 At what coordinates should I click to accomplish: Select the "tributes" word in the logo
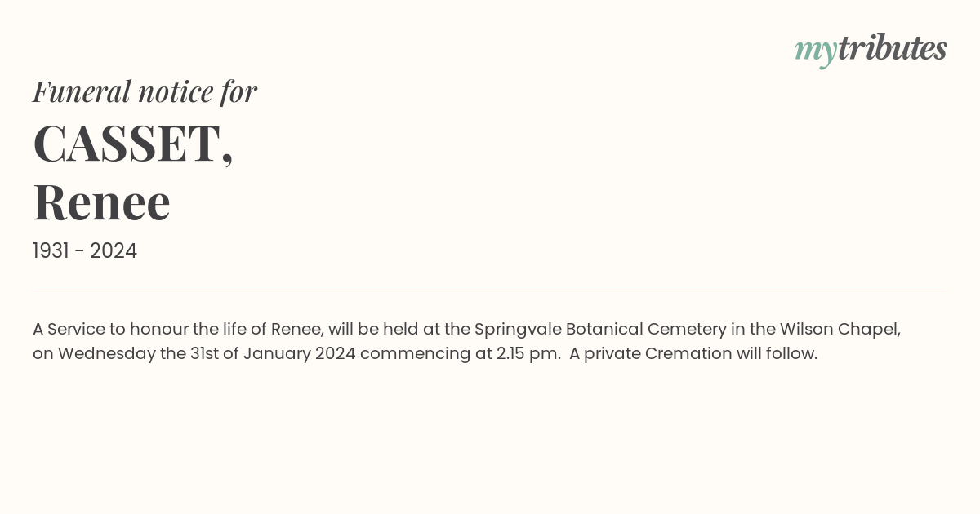point(893,48)
